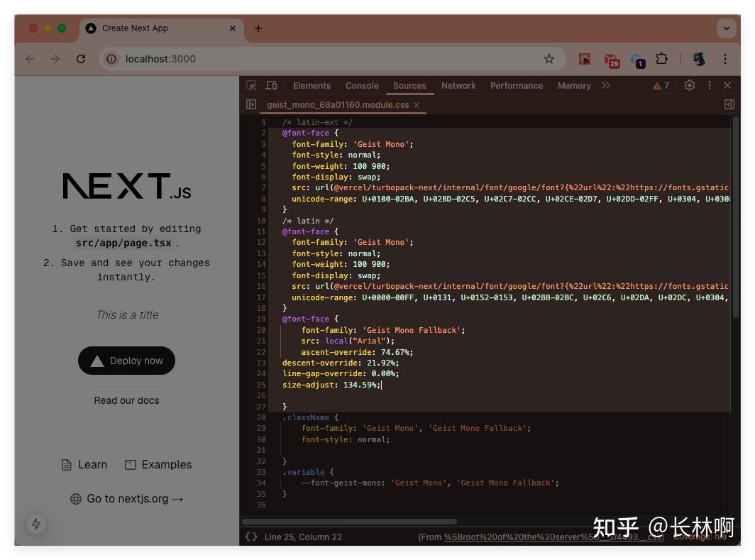Follow the Go to nextjs.org link
Screen dimensions: 755x560
(126, 498)
